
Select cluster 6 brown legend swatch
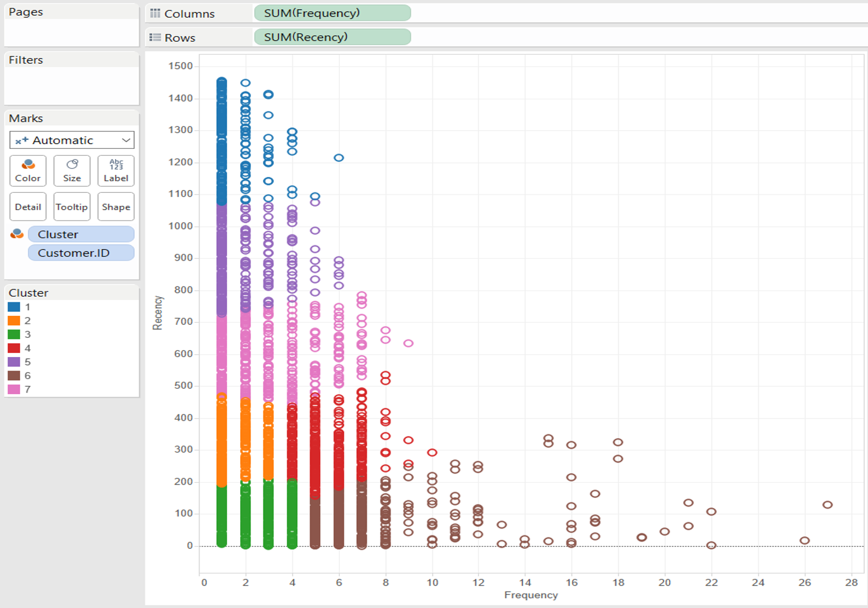(14, 376)
